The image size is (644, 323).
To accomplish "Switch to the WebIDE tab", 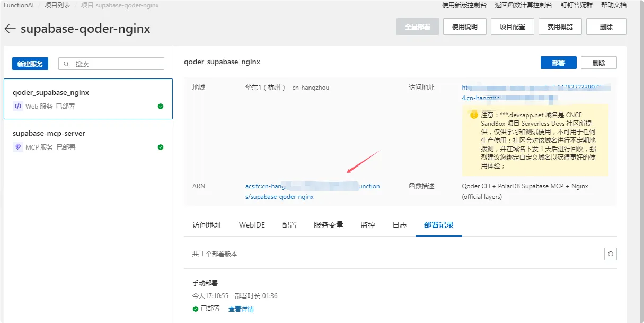I will (251, 224).
